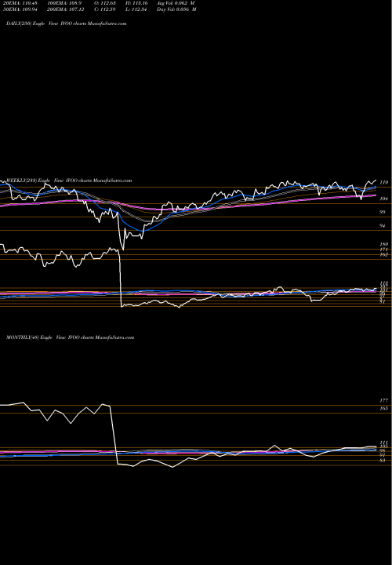The height and width of the screenshot is (565, 392).
Task: Click the WEEKLY Eagle View chart title
Action: click(69, 180)
